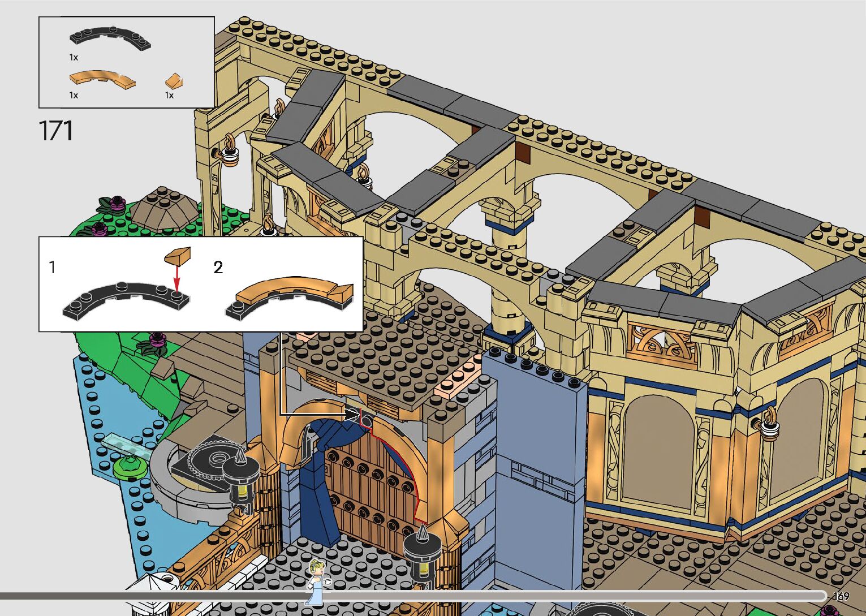The image size is (866, 616).
Task: Click the 1x label under black plate
Action: click(x=74, y=57)
